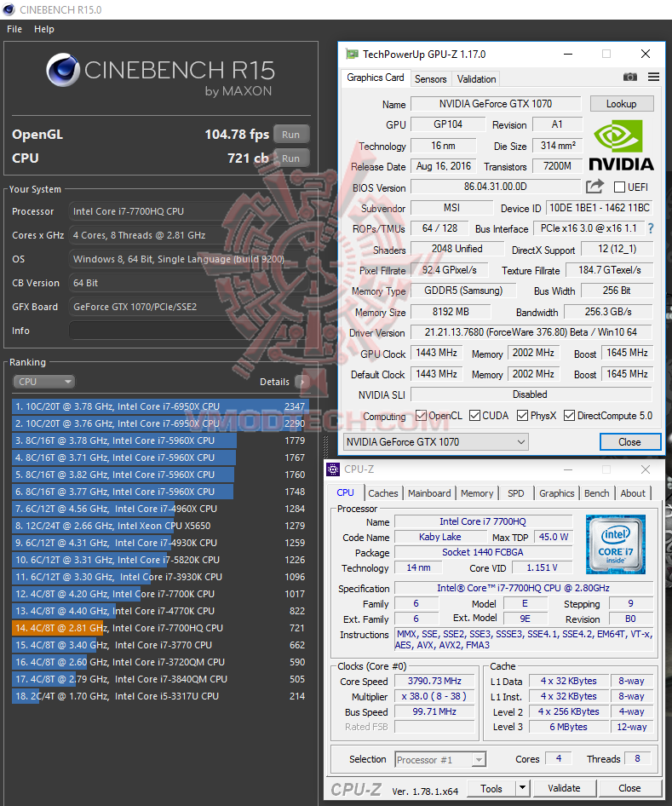Click the Close button in GPU-Z
The image size is (672, 806).
[x=630, y=442]
